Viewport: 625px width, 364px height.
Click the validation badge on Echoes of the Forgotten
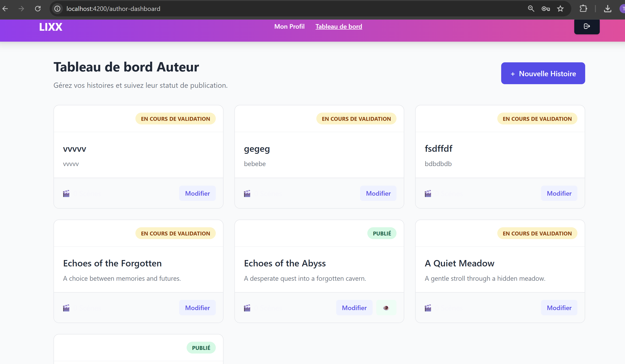click(x=175, y=233)
